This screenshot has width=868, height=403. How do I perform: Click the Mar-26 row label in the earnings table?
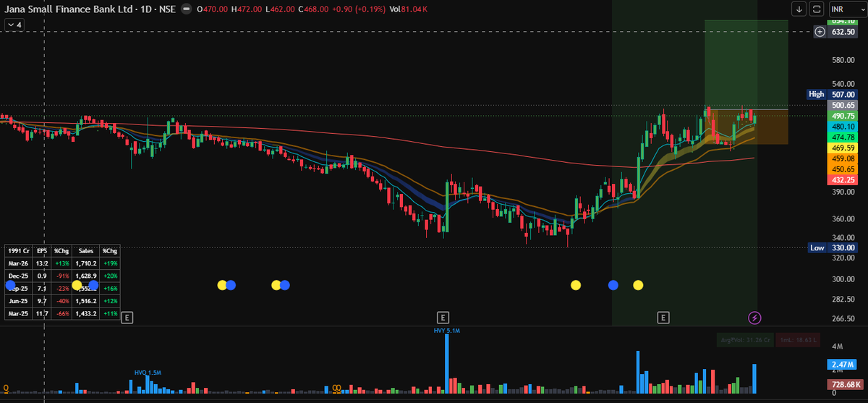point(19,263)
